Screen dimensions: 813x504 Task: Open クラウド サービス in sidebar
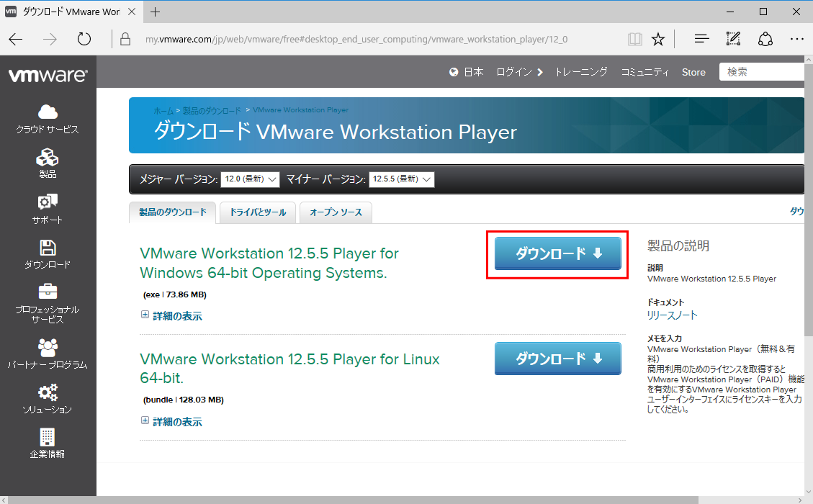tap(48, 120)
